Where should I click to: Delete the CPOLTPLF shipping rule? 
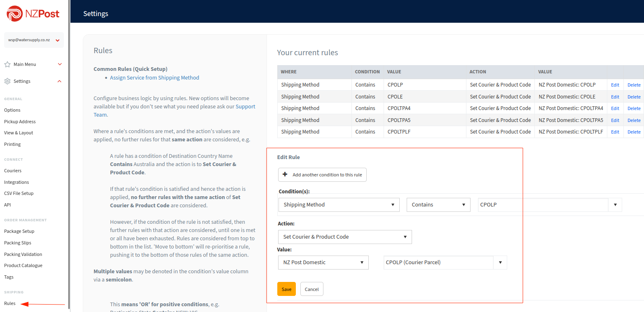[x=634, y=132]
